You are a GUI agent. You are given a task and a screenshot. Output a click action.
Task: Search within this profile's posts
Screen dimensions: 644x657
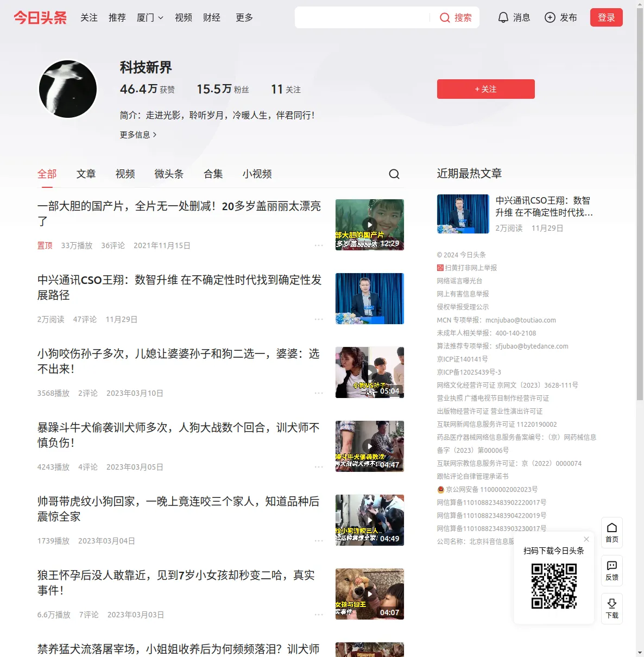click(x=394, y=174)
